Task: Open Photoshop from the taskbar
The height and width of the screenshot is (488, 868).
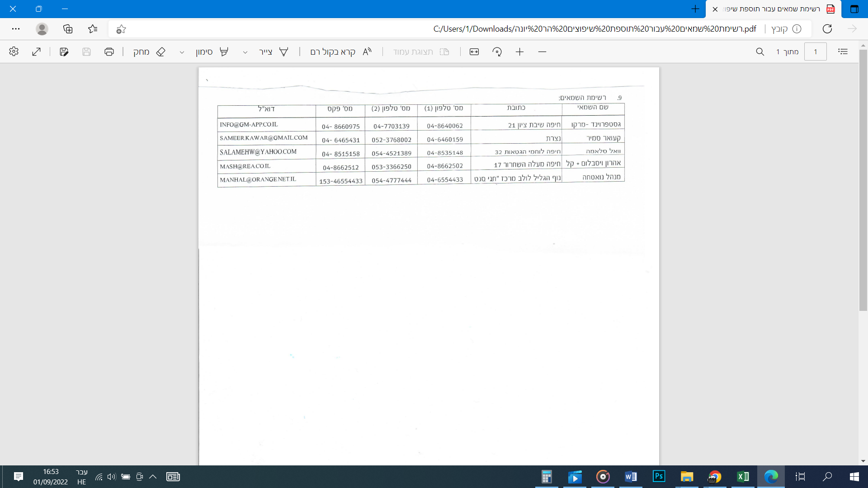Action: (659, 476)
